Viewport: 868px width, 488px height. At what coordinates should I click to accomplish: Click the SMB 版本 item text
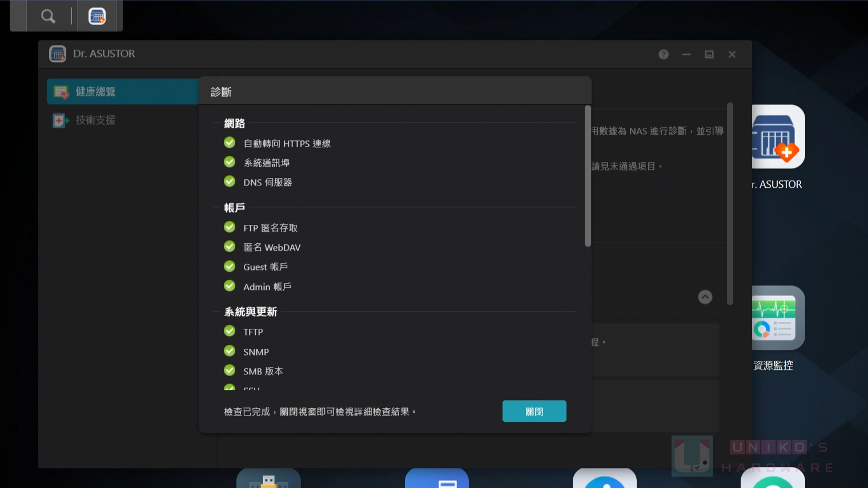(263, 371)
